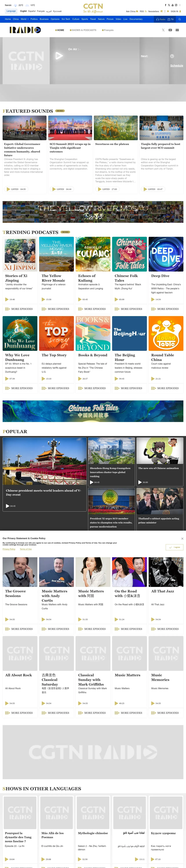Open Privacy Policy link in cookie banner
Image resolution: width=186 pixels, height=868 pixels.
pos(9,549)
